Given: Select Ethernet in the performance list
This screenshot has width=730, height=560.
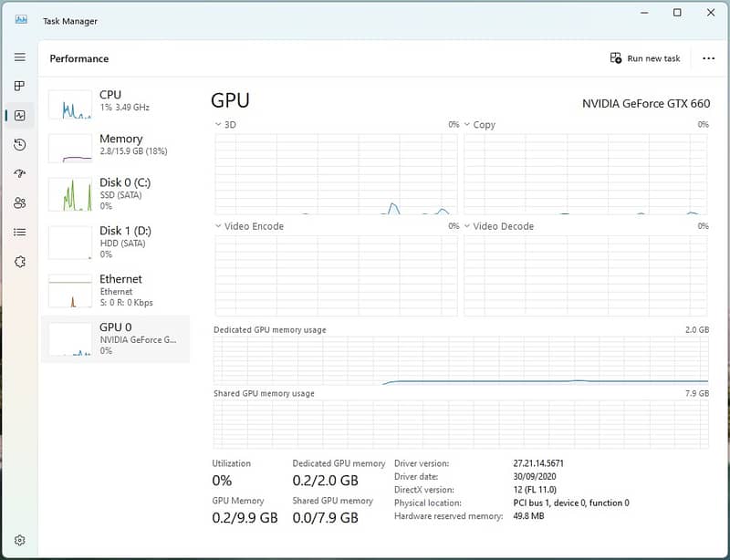Looking at the screenshot, I should tap(115, 290).
